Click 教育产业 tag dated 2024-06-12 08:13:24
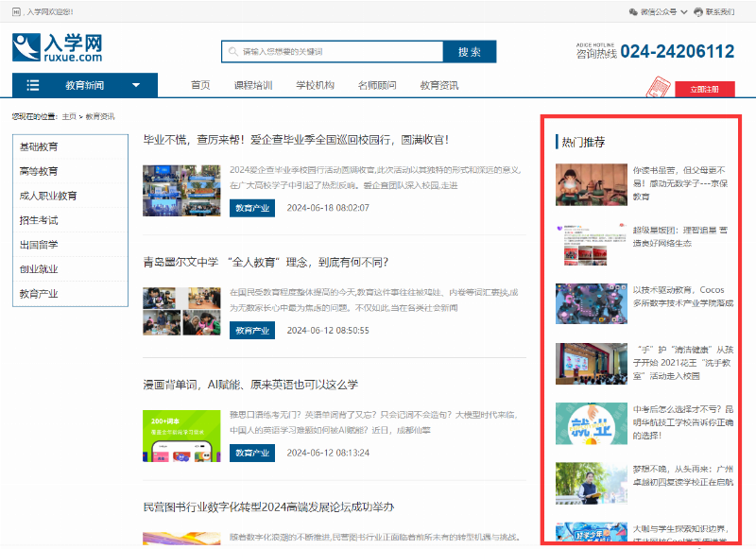Viewport: 756px width, 549px height. [x=252, y=453]
